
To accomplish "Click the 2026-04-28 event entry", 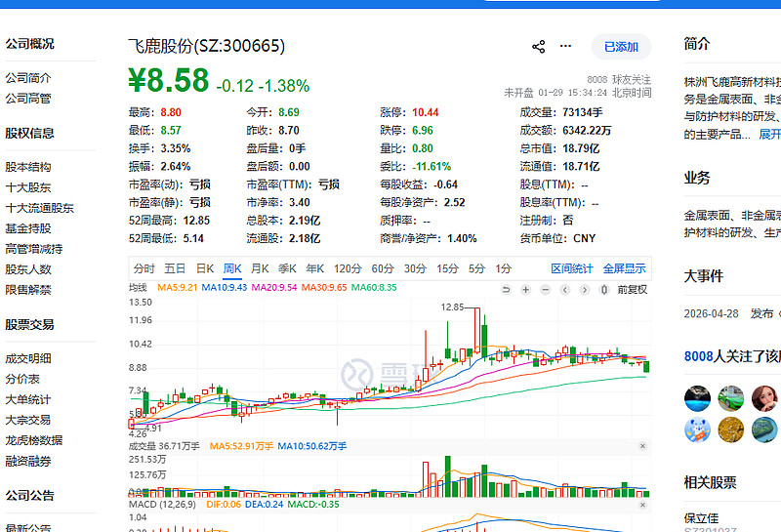I will [732, 313].
